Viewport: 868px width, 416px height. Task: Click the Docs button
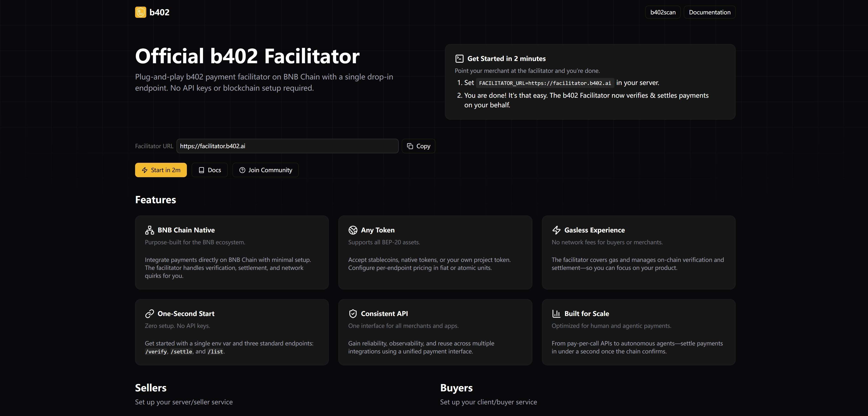click(209, 170)
